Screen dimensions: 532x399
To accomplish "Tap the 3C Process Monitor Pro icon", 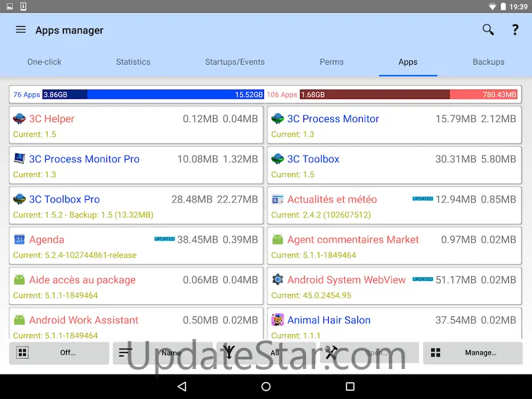I will pyautogui.click(x=19, y=159).
